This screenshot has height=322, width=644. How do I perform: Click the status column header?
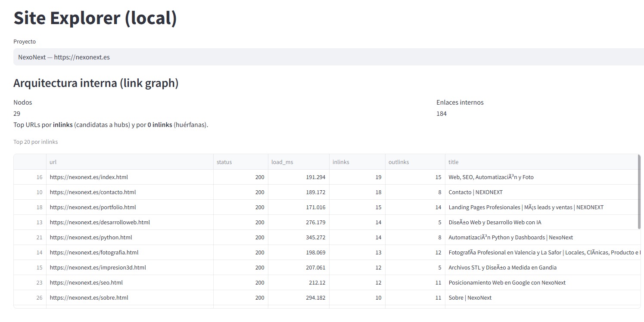(240, 162)
